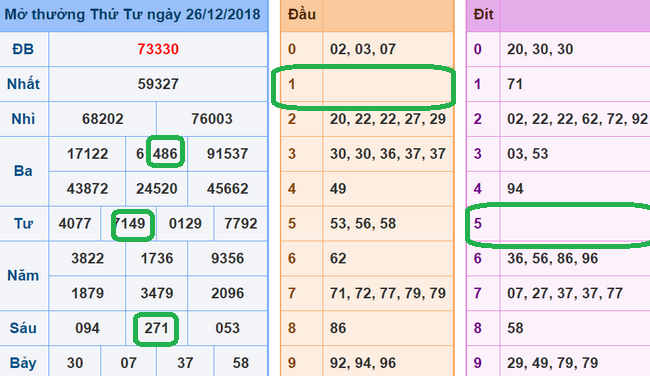Click the Sáu number 053
Viewport: 650px width, 376px height.
tap(227, 328)
